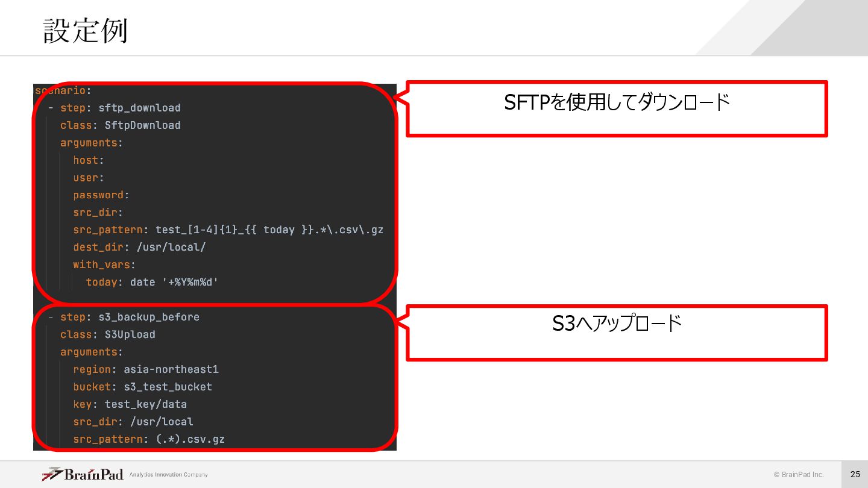
Task: Click the 'with_vars:' key
Action: pyautogui.click(x=104, y=264)
